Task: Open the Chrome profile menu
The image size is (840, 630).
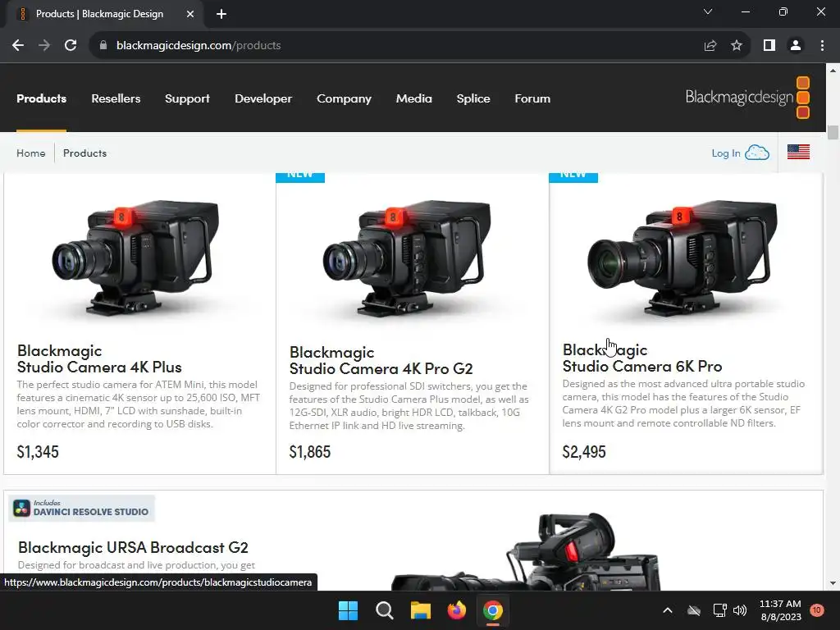Action: [796, 46]
